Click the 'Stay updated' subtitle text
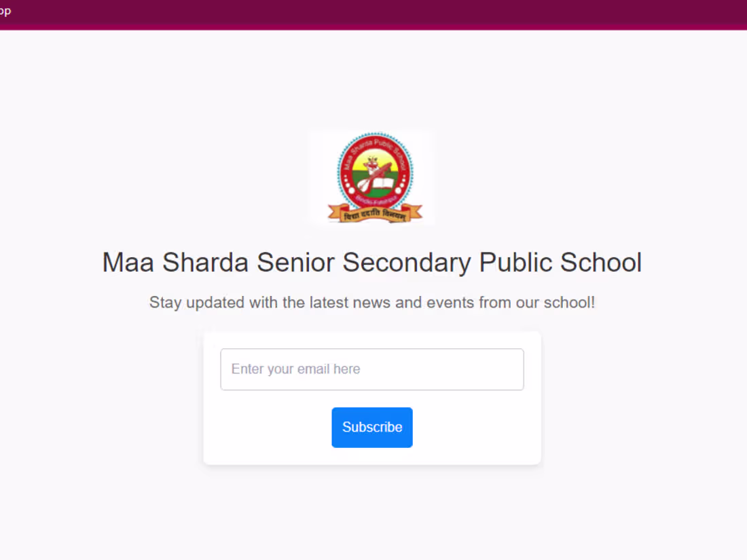 tap(371, 303)
